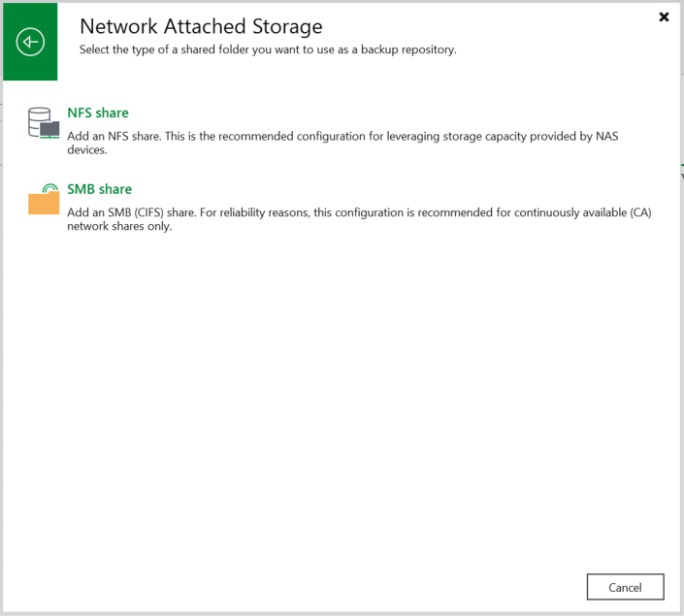Click the orange folder in the SMB icon

(x=44, y=204)
